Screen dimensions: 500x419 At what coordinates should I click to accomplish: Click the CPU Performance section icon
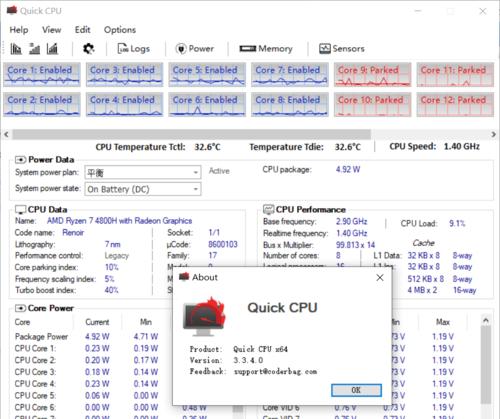[x=268, y=210]
